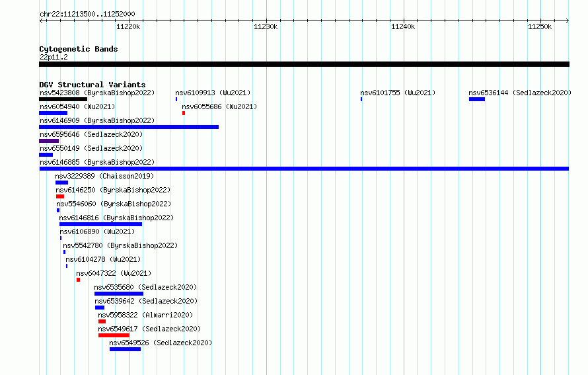Click the red nsv6055686 variant marker
The image size is (588, 375).
click(184, 113)
